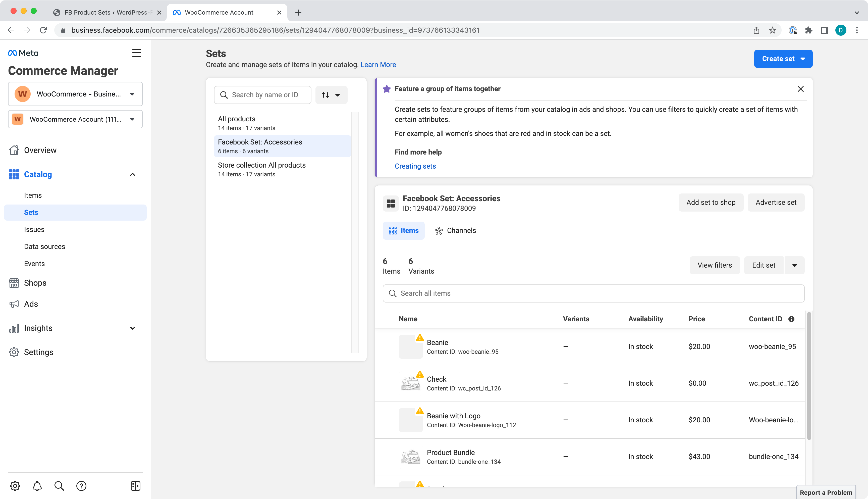The width and height of the screenshot is (868, 499).
Task: Collapse the sidebar panel icon
Action: [136, 486]
